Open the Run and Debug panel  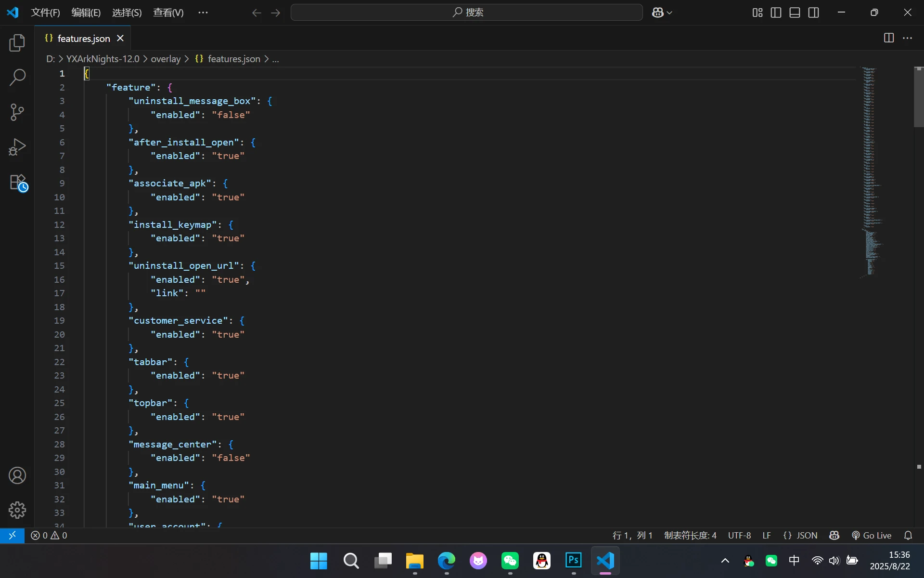(17, 146)
